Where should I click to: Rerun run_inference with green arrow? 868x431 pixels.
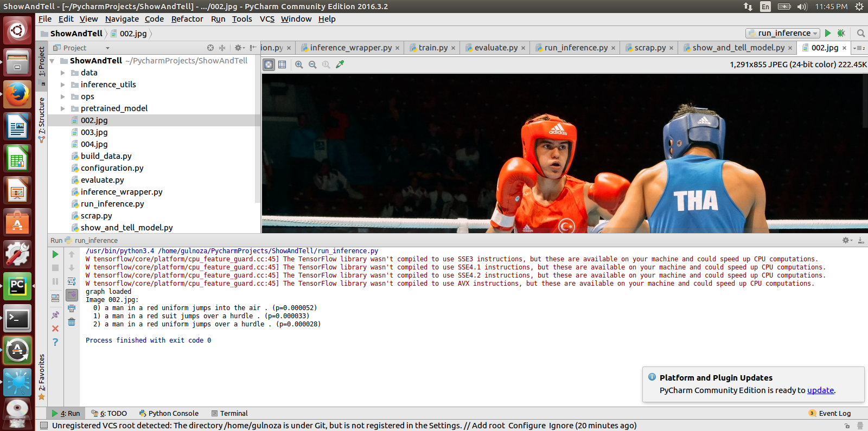(55, 254)
